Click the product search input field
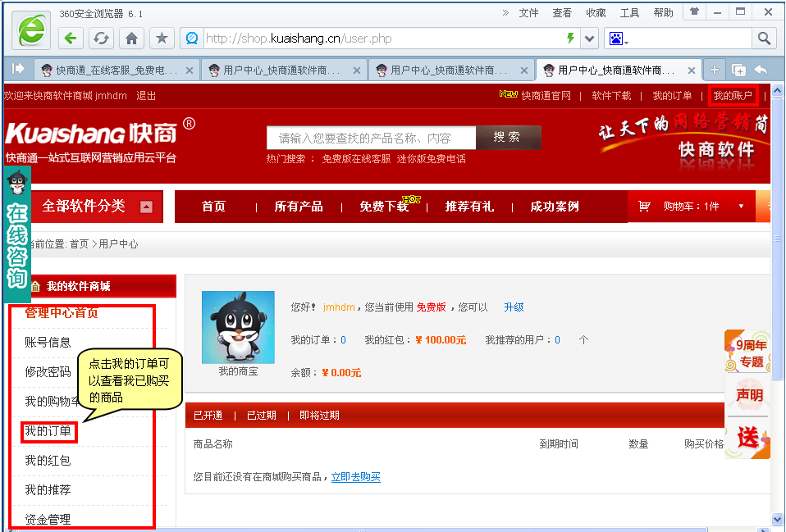The image size is (786, 532). point(371,138)
